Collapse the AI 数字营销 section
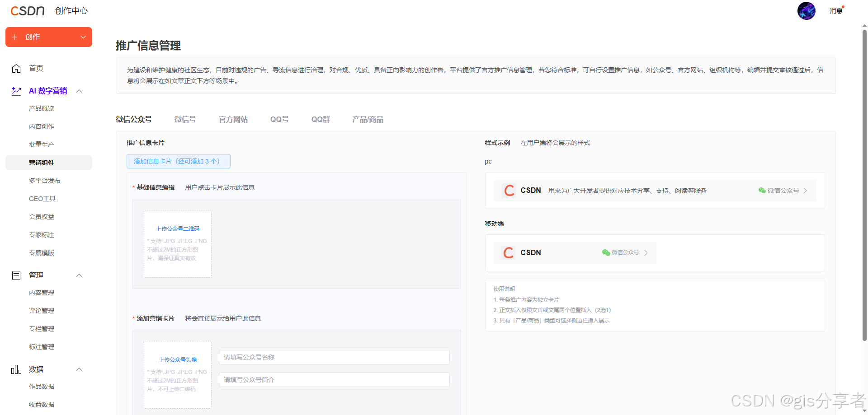The height and width of the screenshot is (415, 868). point(79,91)
